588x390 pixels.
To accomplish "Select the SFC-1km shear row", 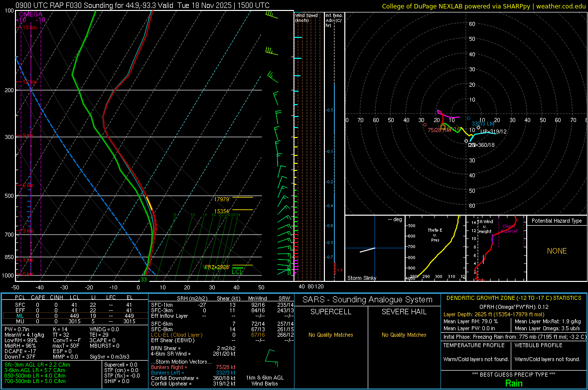I will (x=222, y=305).
